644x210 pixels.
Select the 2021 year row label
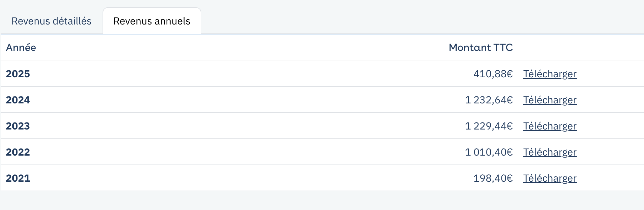point(18,178)
